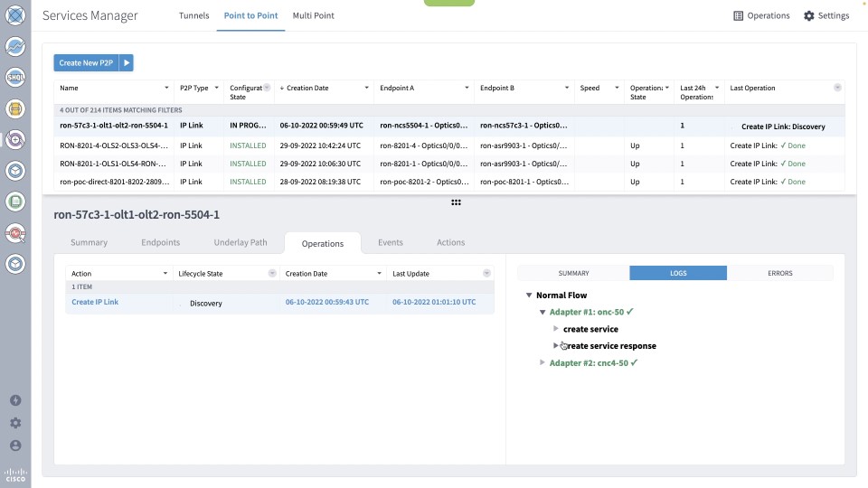Expand the Adapter #2: cnc4-50 node
Image resolution: width=868 pixels, height=488 pixels.
click(542, 363)
